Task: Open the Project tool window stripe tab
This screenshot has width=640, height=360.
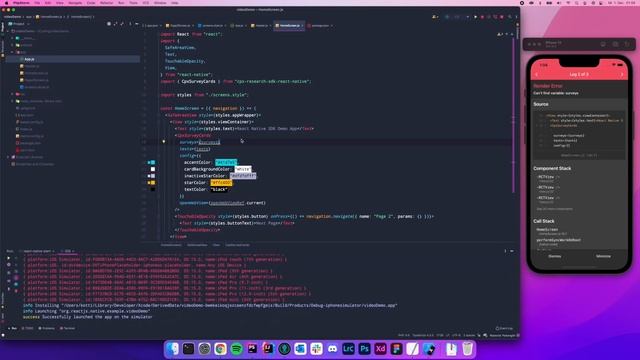Action: pyautogui.click(x=2, y=28)
